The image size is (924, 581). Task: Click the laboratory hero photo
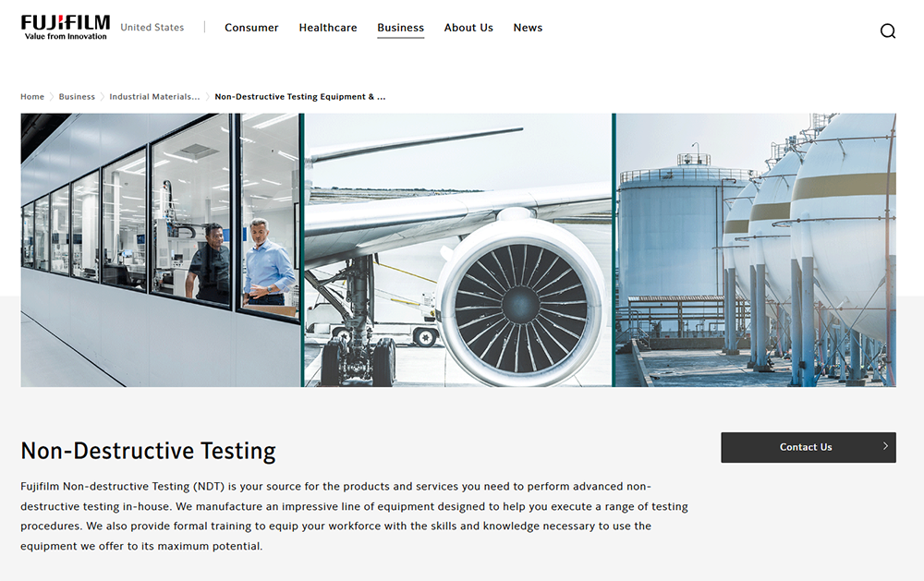160,249
